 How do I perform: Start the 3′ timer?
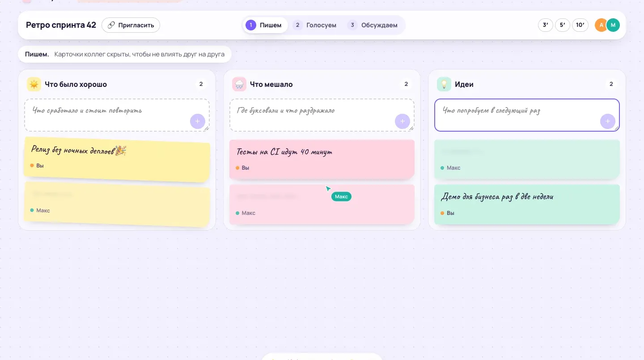click(x=546, y=25)
